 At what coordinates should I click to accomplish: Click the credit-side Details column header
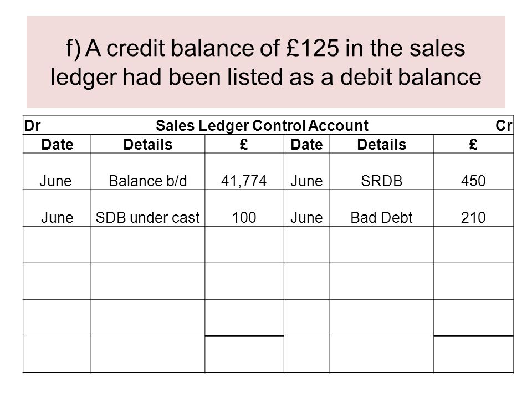[x=382, y=144]
